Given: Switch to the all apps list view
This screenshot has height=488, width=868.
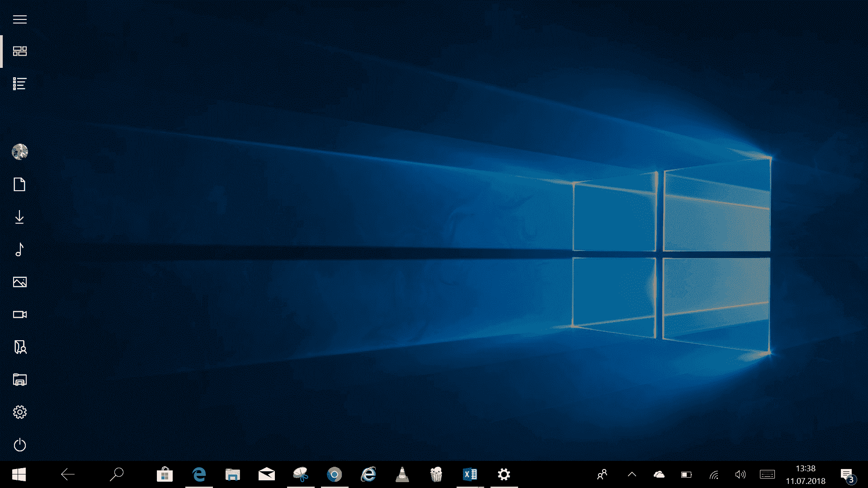Looking at the screenshot, I should tap(19, 83).
